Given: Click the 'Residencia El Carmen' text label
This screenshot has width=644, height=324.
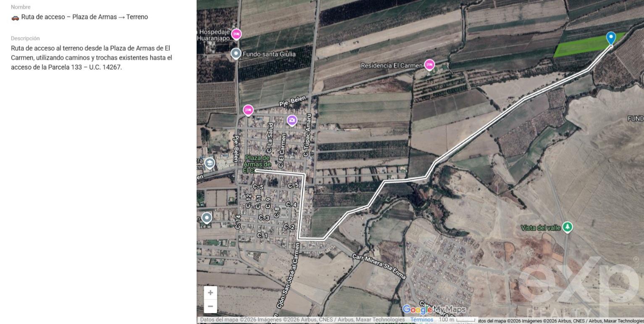Looking at the screenshot, I should [392, 65].
